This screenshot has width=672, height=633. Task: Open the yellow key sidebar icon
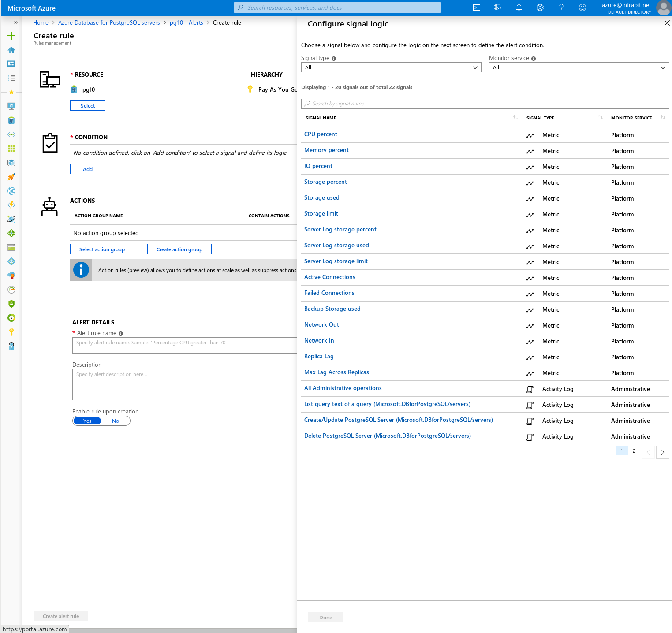[11, 332]
